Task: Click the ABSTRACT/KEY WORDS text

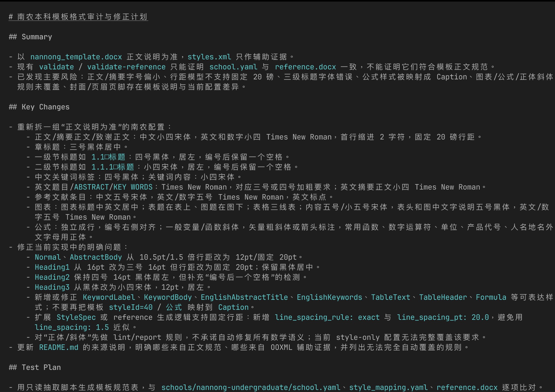Action: pos(113,187)
